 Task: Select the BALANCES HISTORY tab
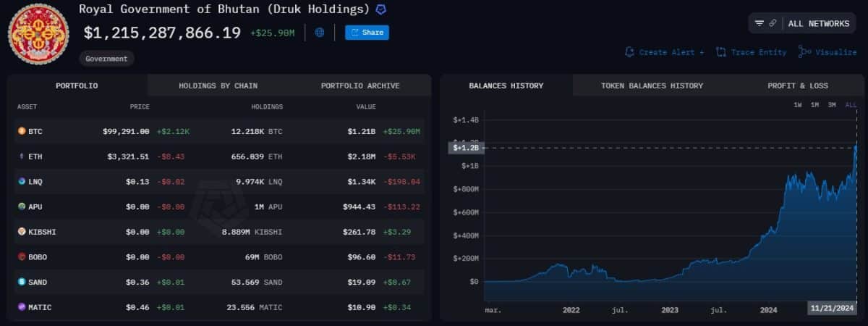(x=506, y=85)
